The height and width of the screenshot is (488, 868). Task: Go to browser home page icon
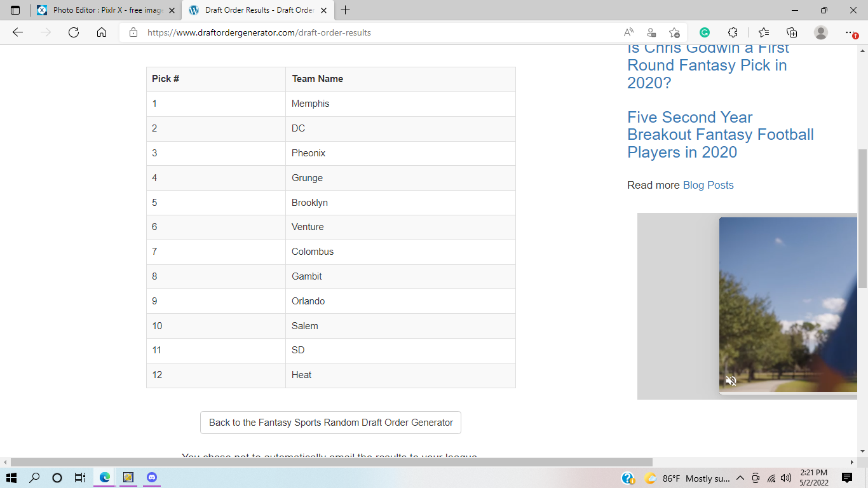pyautogui.click(x=102, y=32)
